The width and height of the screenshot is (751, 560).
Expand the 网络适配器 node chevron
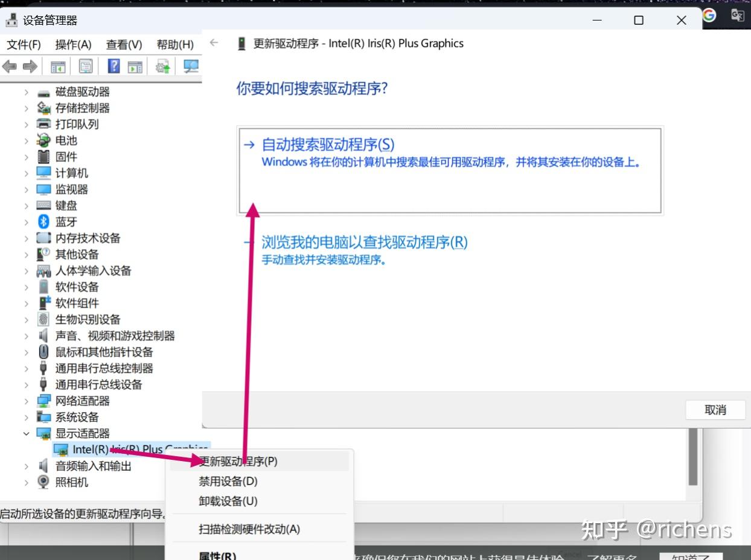26,401
